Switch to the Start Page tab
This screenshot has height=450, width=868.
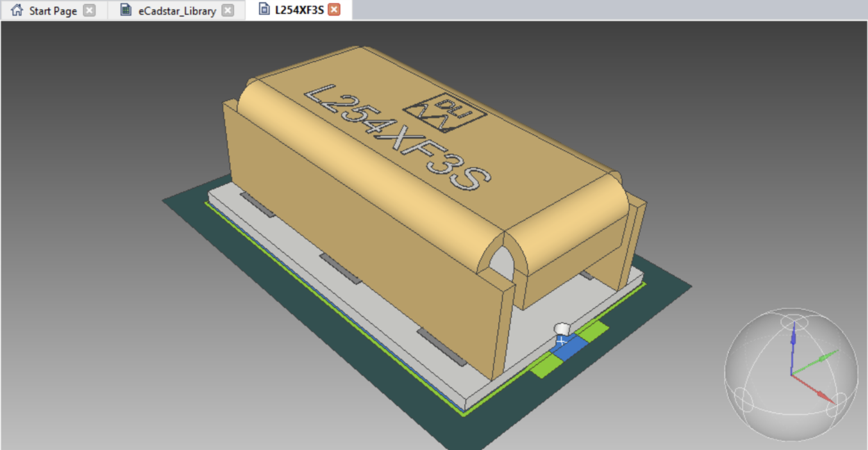pos(53,11)
